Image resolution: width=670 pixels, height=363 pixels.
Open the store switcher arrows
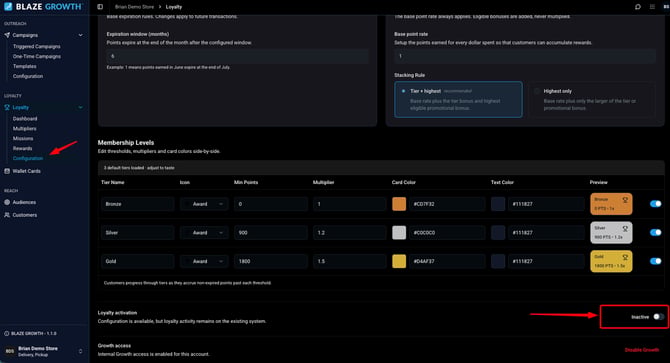(80, 351)
